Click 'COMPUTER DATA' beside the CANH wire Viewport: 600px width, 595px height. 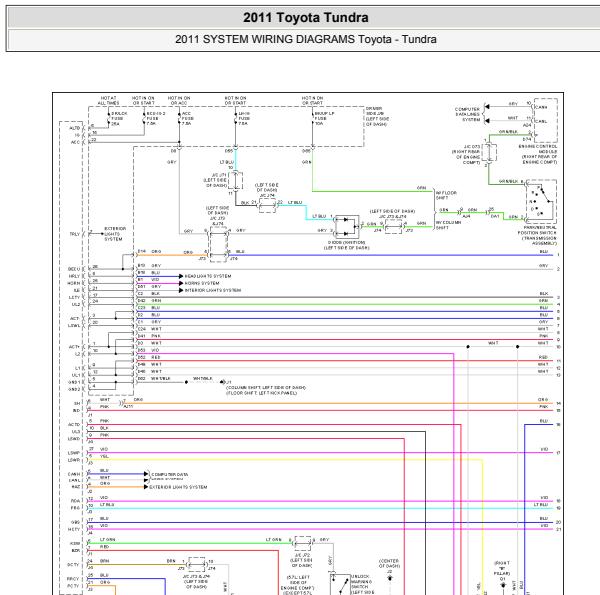(170, 474)
